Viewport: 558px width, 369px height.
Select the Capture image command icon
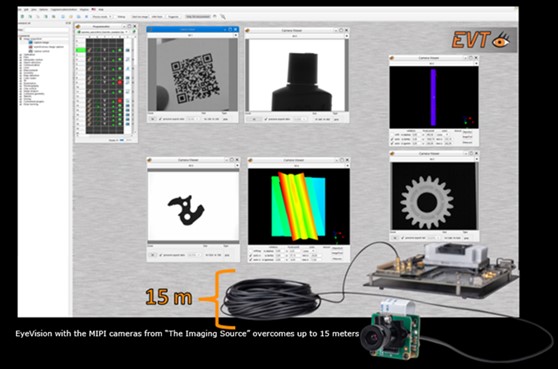(x=31, y=42)
